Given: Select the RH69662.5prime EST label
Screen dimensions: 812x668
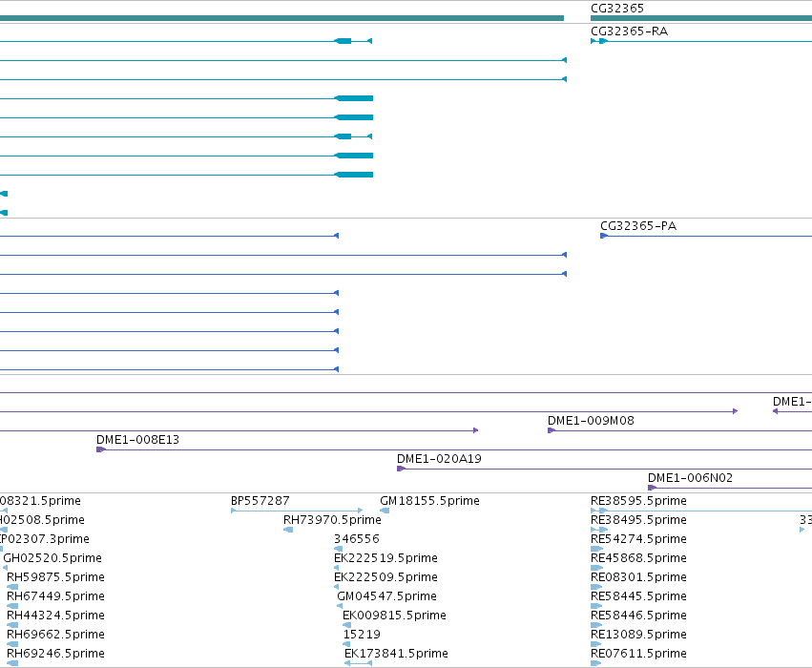Looking at the screenshot, I should [x=55, y=635].
